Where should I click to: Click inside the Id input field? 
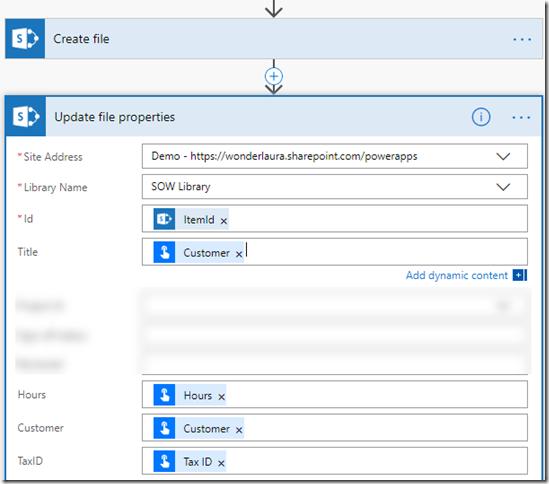(335, 219)
